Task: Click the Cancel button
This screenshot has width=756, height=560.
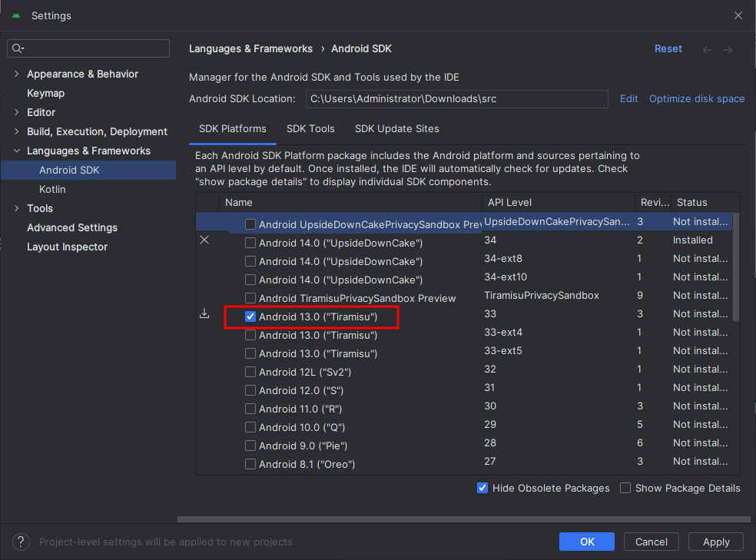Action: point(652,542)
